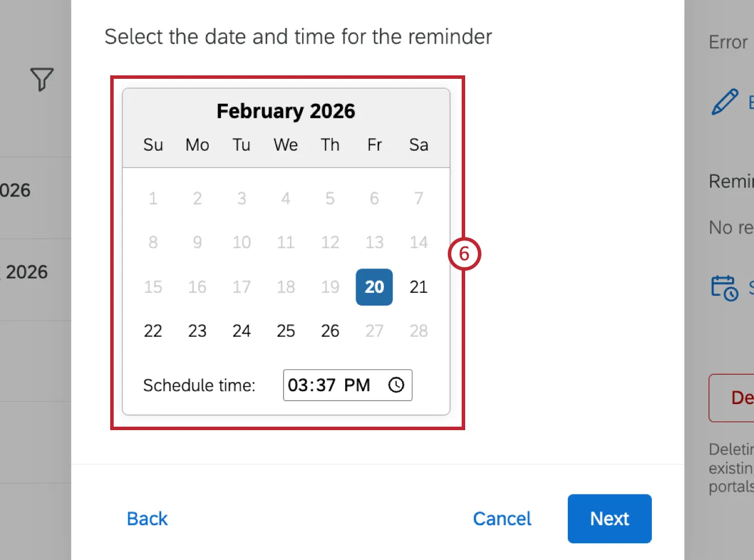Choose February 24 on the calendar
The image size is (754, 560).
coord(241,330)
